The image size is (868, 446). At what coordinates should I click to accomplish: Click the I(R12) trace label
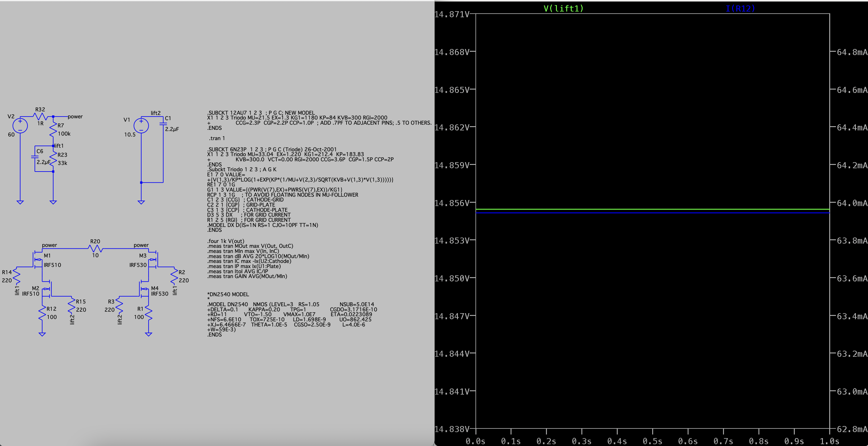[x=740, y=8]
